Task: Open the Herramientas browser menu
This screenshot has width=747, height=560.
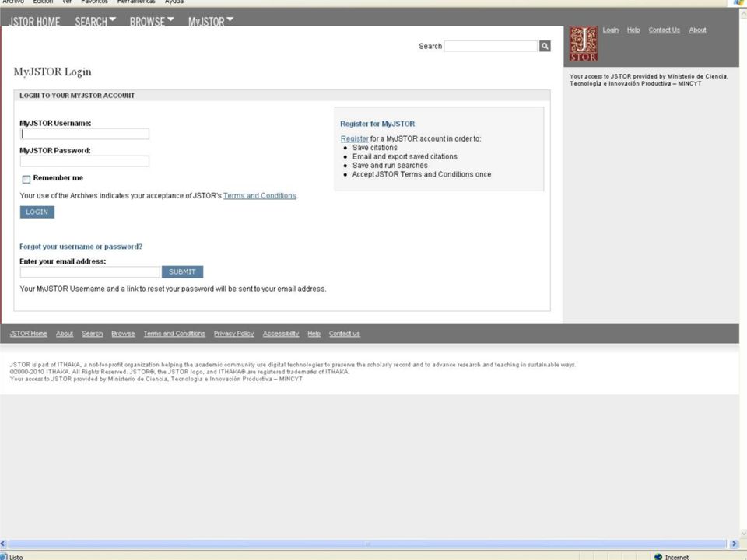Action: 136,2
